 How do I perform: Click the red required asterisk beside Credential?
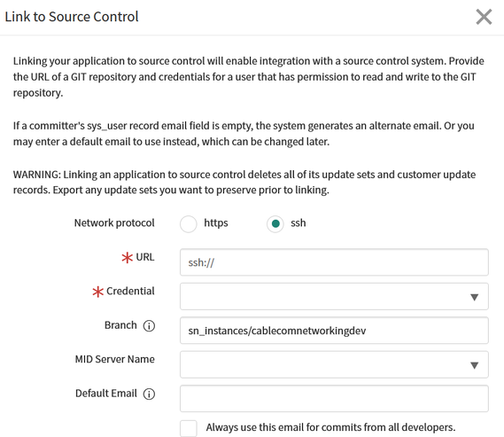[x=97, y=292]
